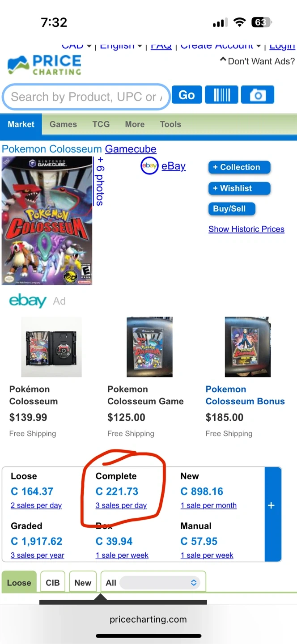Viewport: 297px width, 644px height.
Task: Open the Gamecube console link
Action: 131,149
